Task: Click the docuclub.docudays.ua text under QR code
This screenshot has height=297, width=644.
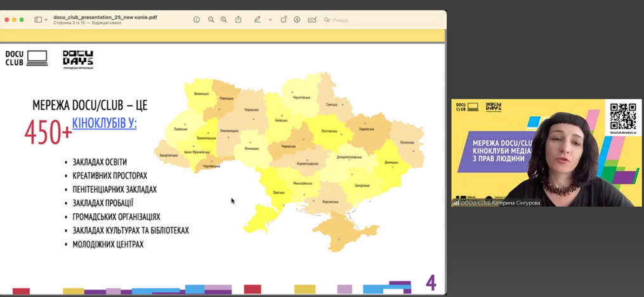Action: coord(623,133)
